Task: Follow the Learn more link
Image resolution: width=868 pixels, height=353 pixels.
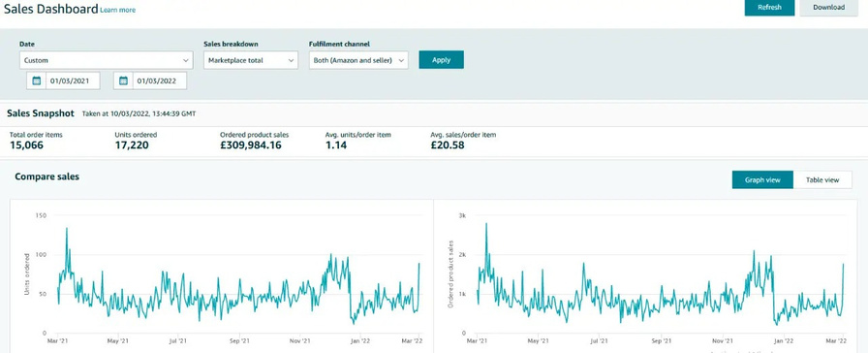Action: coord(117,10)
